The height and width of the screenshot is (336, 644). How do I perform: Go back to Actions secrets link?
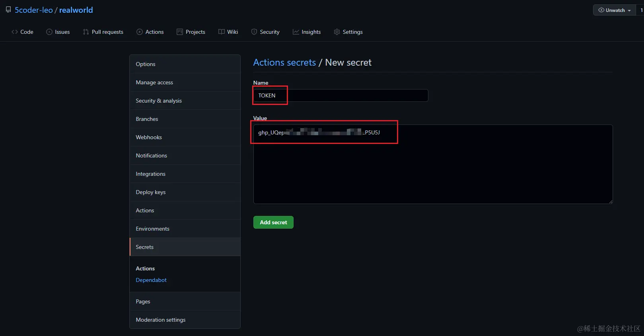284,62
